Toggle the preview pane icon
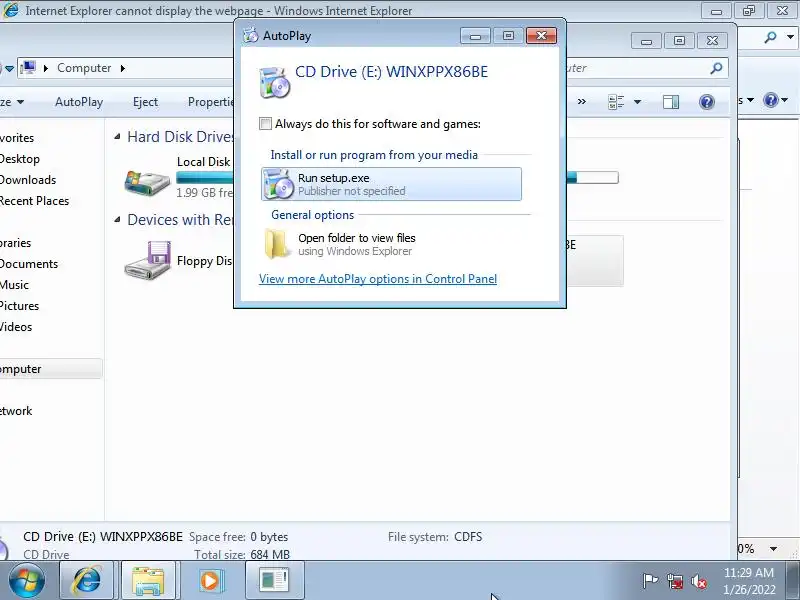Screen dimensions: 800x600 click(671, 102)
